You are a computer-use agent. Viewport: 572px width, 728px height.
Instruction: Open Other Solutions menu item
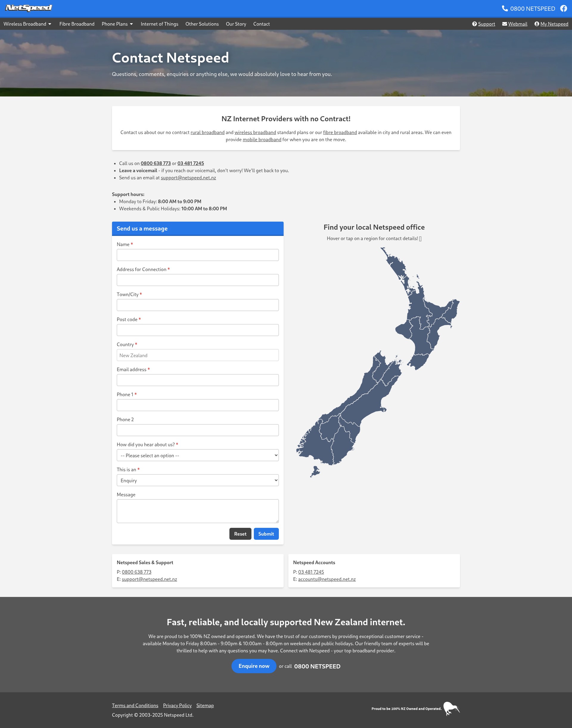(202, 24)
